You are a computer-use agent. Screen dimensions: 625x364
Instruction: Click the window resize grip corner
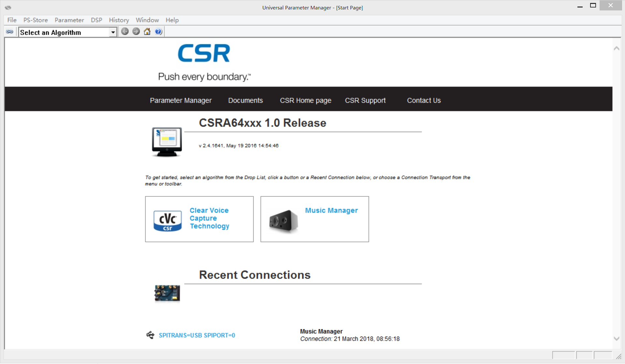pyautogui.click(x=618, y=356)
